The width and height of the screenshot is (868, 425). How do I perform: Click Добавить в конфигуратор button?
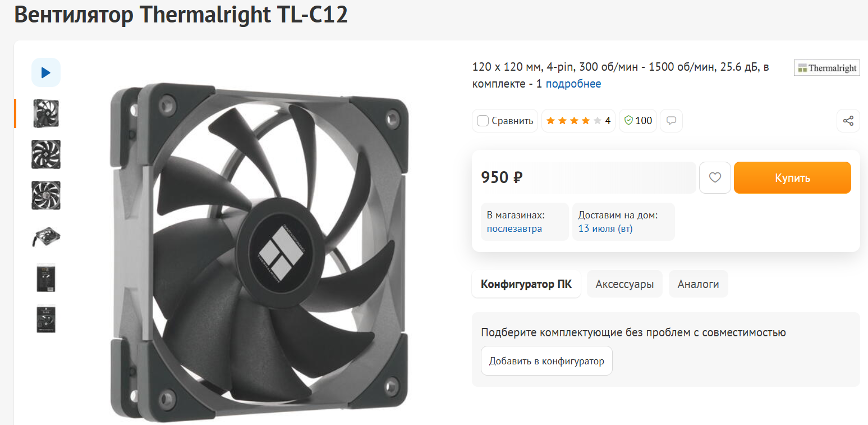point(546,361)
